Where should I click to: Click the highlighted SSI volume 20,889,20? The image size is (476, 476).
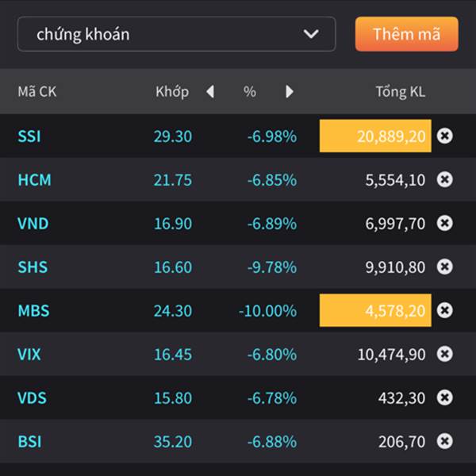375,136
